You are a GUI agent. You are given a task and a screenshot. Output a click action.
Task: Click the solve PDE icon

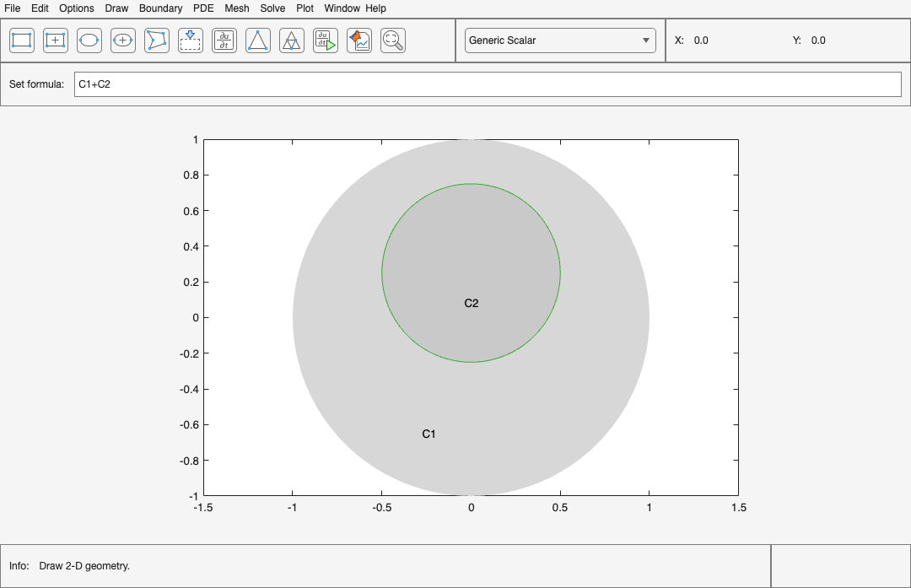tap(326, 40)
